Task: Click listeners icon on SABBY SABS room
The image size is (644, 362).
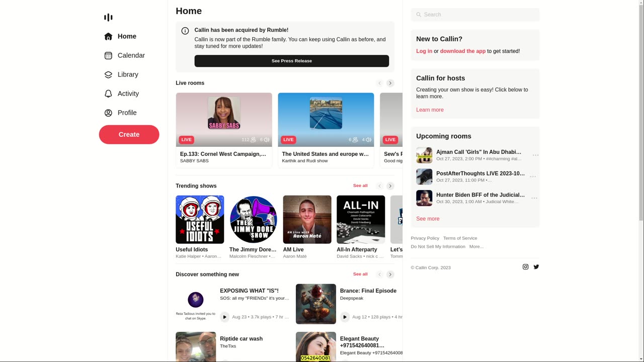Action: (253, 140)
